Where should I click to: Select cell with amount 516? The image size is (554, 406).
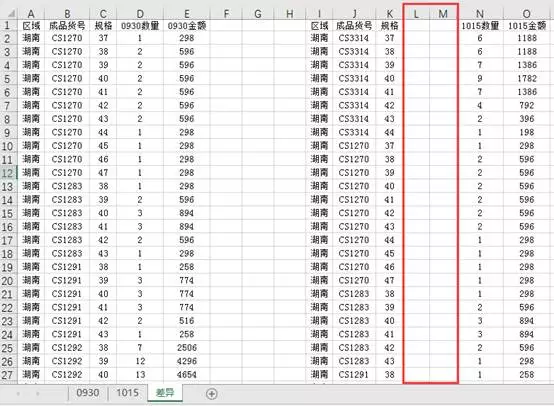tap(187, 321)
